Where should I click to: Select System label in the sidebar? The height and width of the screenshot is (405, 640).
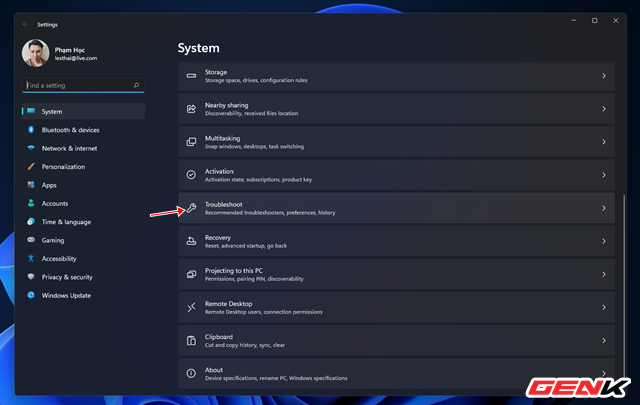pyautogui.click(x=52, y=111)
